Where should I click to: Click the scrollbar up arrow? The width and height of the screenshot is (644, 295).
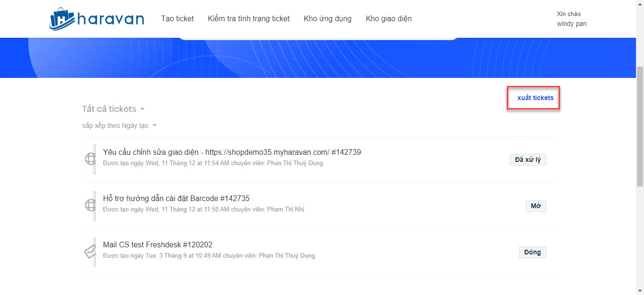tap(640, 4)
